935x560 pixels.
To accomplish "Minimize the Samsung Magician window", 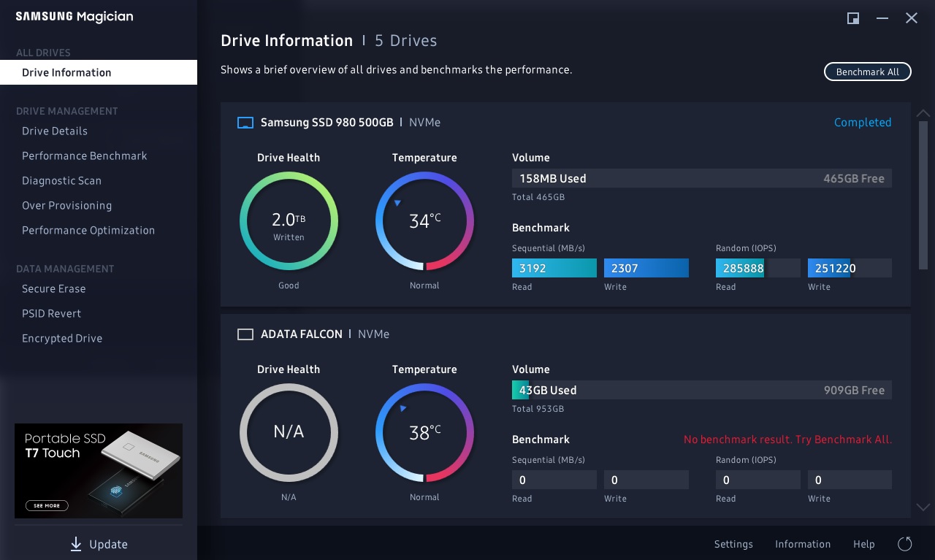I will pos(882,18).
